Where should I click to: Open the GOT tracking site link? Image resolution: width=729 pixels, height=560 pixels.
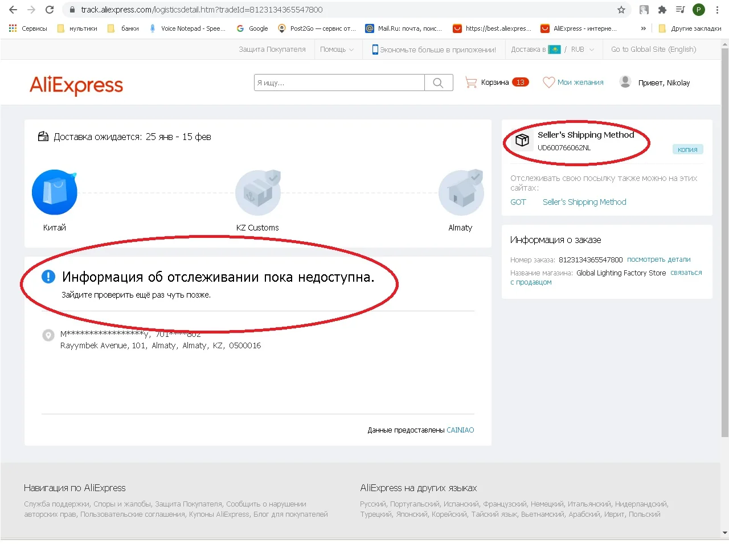[x=518, y=202]
